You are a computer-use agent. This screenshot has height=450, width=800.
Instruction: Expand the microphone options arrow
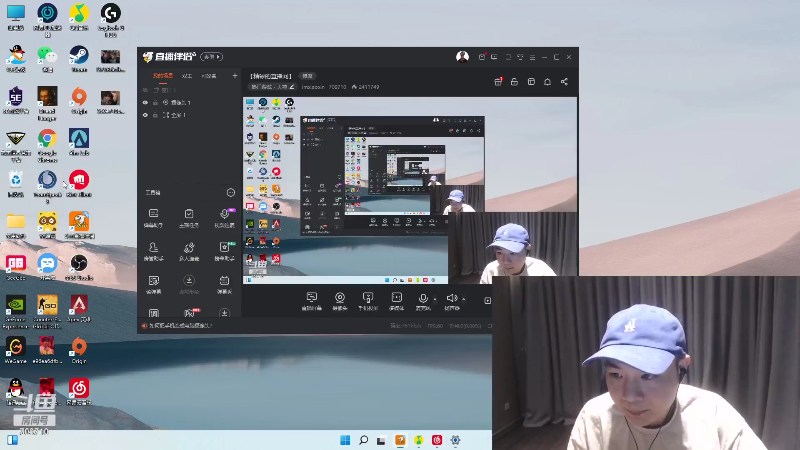435,299
